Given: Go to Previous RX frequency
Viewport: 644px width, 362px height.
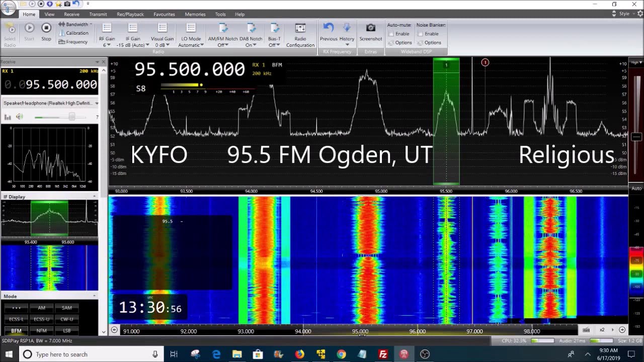Looking at the screenshot, I should click(329, 32).
